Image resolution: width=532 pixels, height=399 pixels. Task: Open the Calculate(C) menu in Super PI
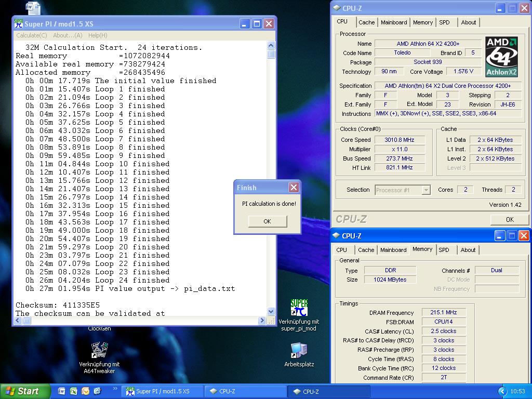32,35
